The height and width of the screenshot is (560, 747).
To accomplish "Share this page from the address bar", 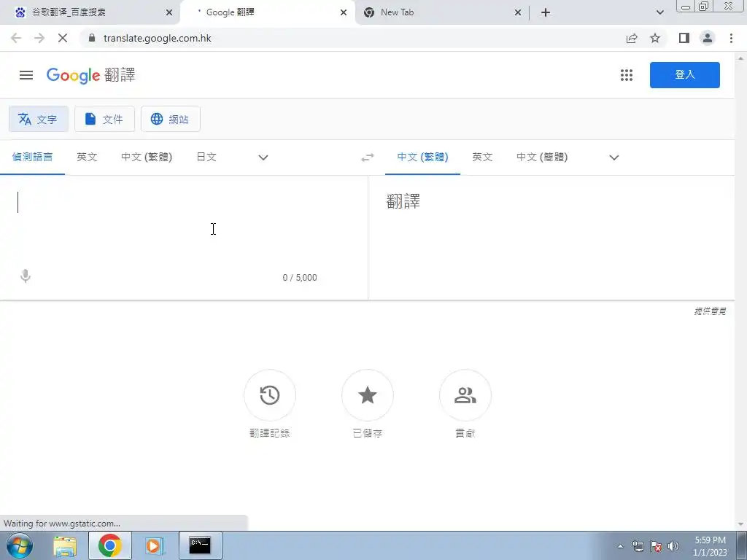I will click(x=632, y=38).
